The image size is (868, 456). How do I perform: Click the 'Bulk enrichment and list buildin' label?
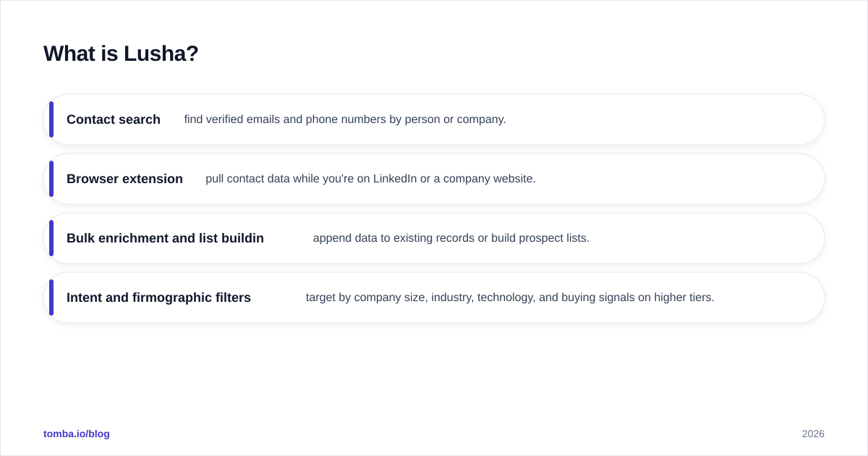165,238
